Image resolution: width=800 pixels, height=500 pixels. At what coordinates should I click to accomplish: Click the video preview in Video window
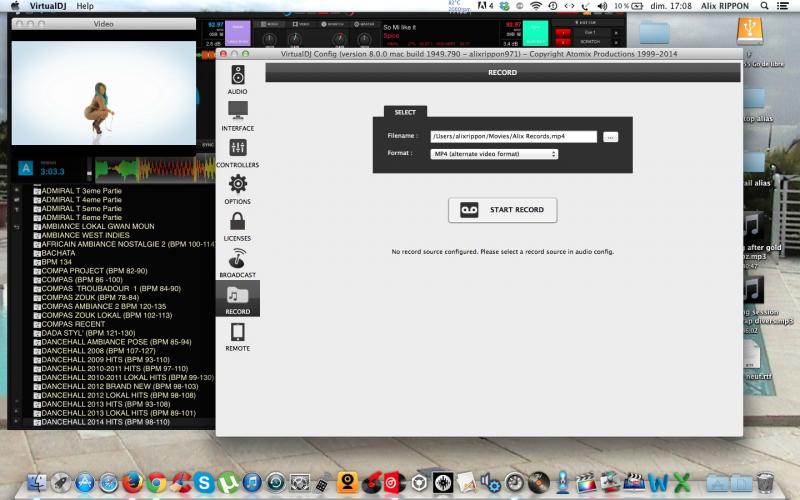(104, 93)
